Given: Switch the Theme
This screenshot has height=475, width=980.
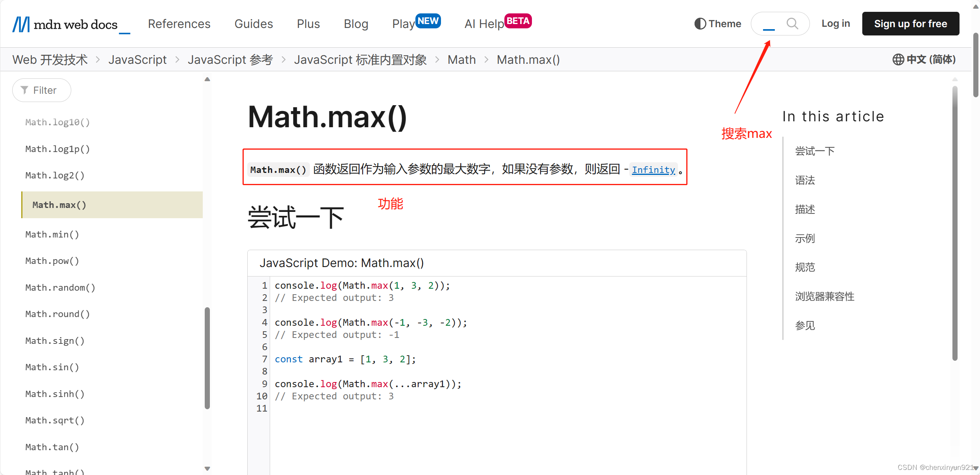Looking at the screenshot, I should point(718,24).
